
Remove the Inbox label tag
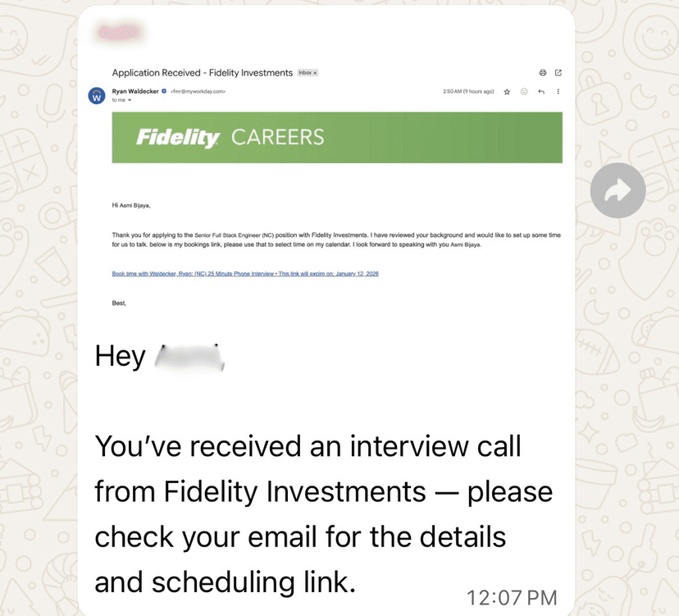pyautogui.click(x=315, y=73)
